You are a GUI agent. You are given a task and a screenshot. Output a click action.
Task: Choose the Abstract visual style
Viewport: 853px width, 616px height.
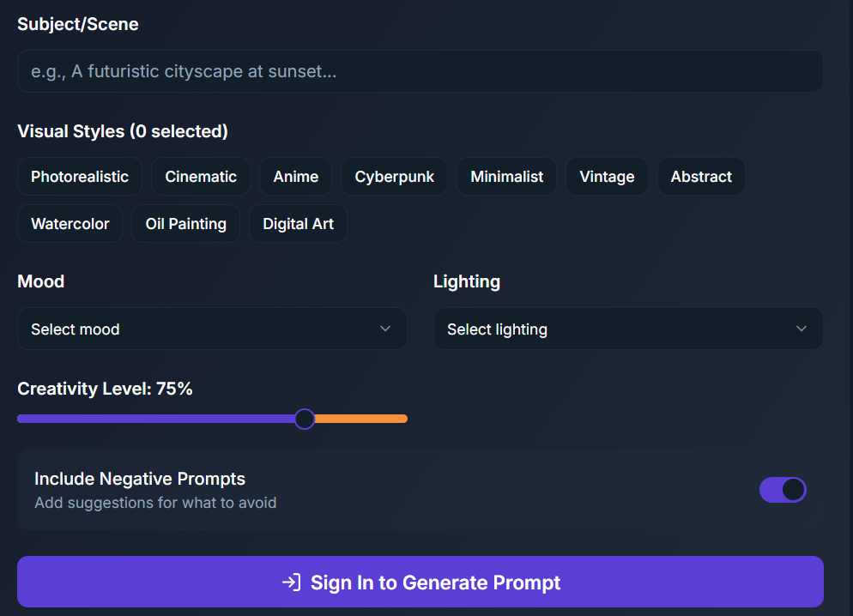tap(701, 176)
